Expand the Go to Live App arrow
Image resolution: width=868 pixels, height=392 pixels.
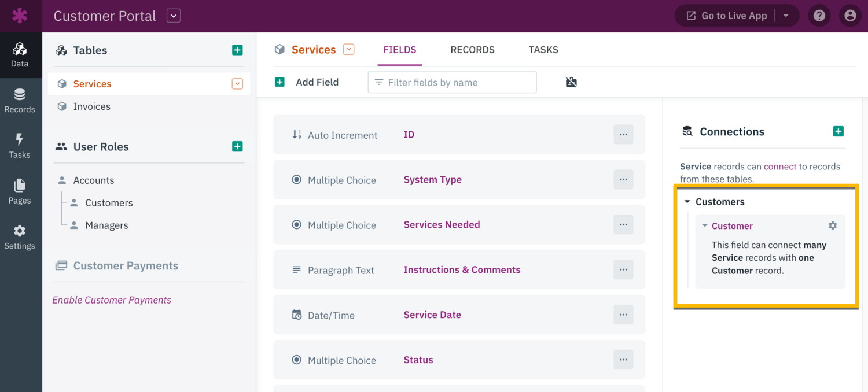786,16
